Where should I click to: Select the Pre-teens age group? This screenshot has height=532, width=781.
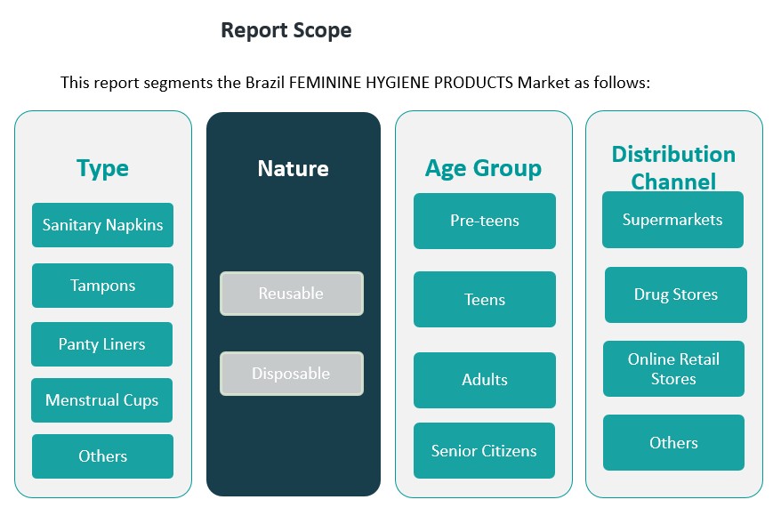485,221
